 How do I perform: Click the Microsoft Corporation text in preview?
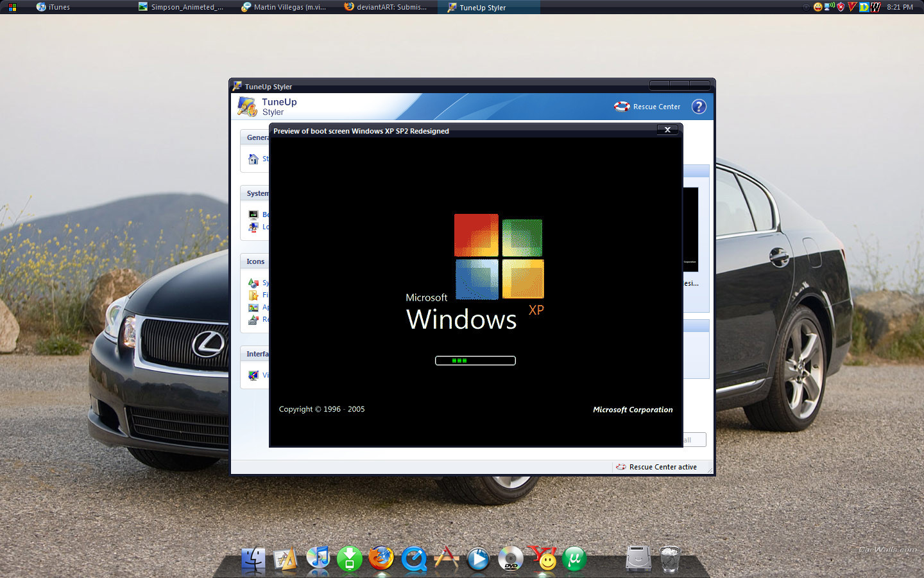[x=633, y=410]
